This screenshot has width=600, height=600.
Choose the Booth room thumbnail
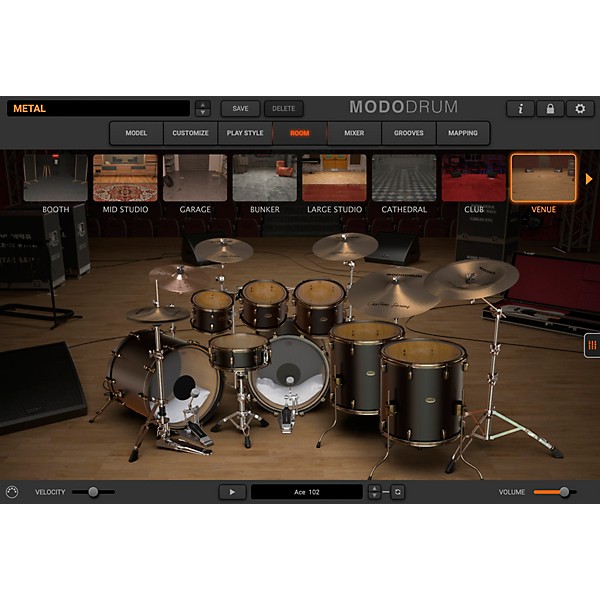55,178
